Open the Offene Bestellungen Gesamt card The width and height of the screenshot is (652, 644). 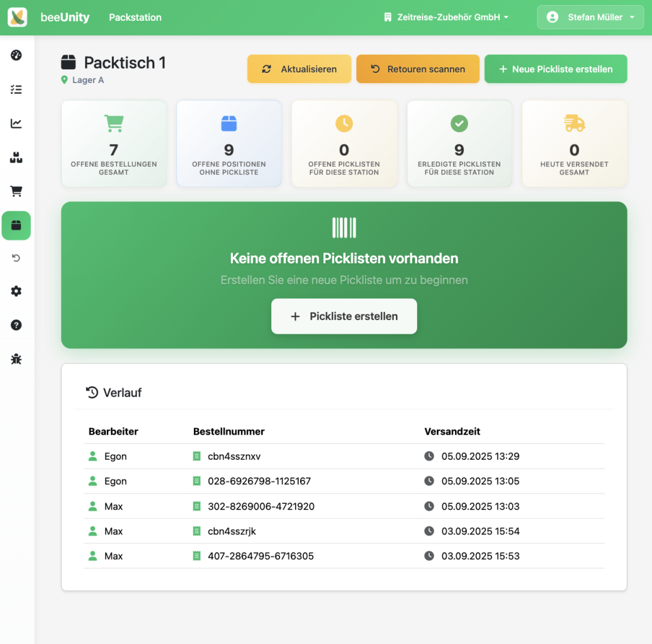pyautogui.click(x=114, y=144)
